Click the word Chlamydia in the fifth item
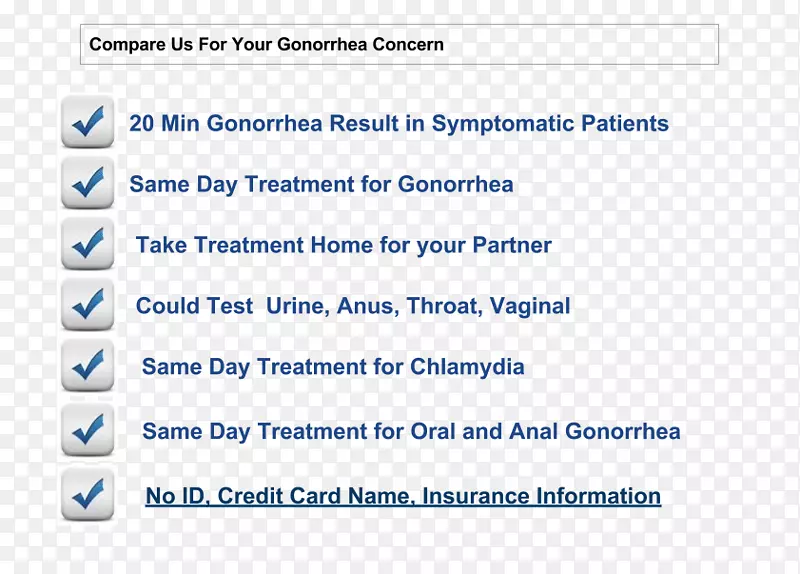Screen dimensions: 800x574 coord(467,367)
